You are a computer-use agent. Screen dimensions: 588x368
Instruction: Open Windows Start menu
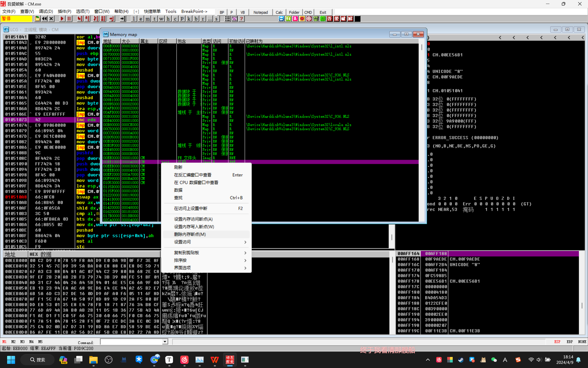click(11, 359)
